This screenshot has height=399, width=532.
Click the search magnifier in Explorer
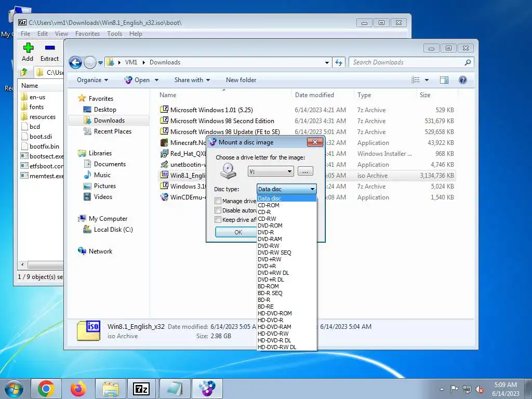pos(468,62)
